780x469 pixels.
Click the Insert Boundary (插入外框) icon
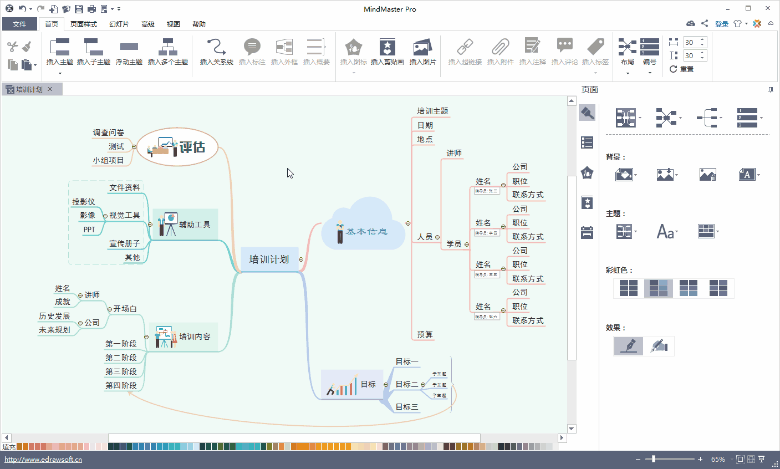pos(285,47)
